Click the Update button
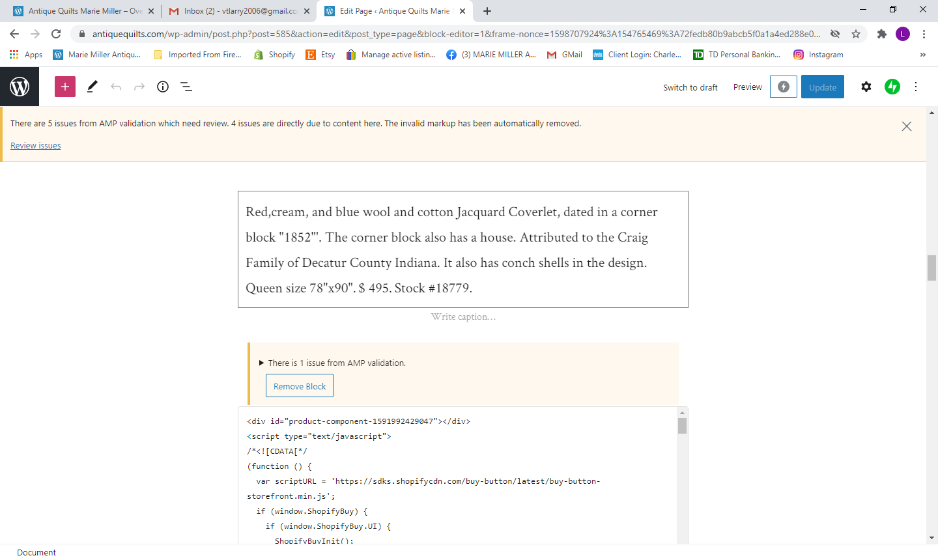The image size is (938, 560). (822, 87)
